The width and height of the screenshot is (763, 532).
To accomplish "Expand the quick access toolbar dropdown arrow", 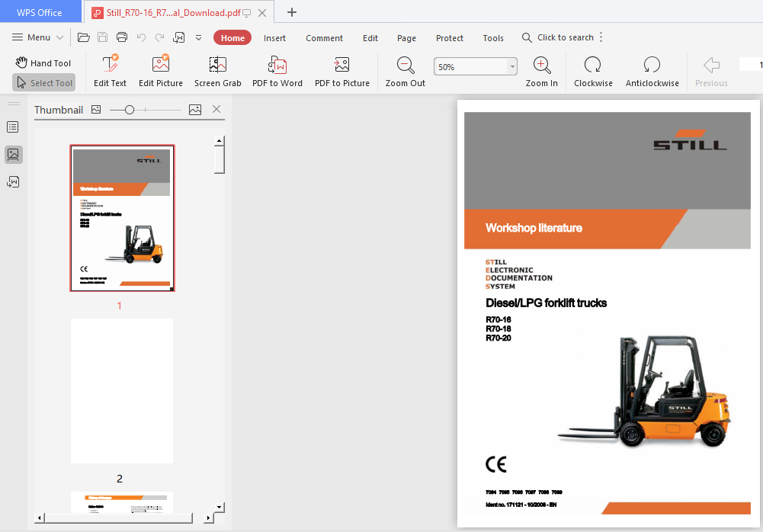I will point(198,37).
